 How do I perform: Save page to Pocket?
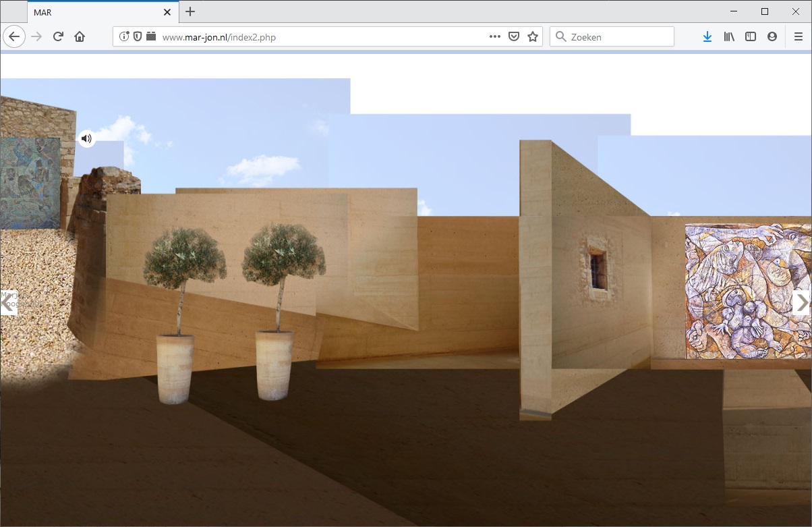pyautogui.click(x=513, y=37)
